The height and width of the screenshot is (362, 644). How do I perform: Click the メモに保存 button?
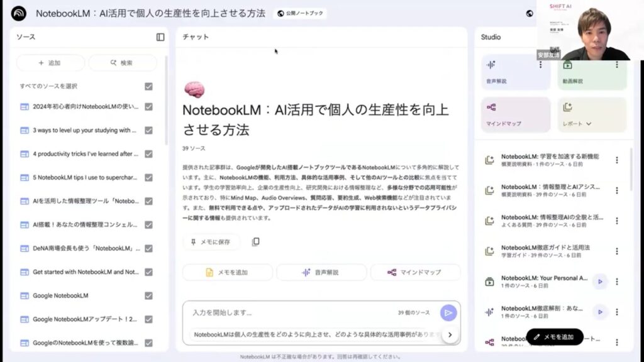pyautogui.click(x=211, y=242)
